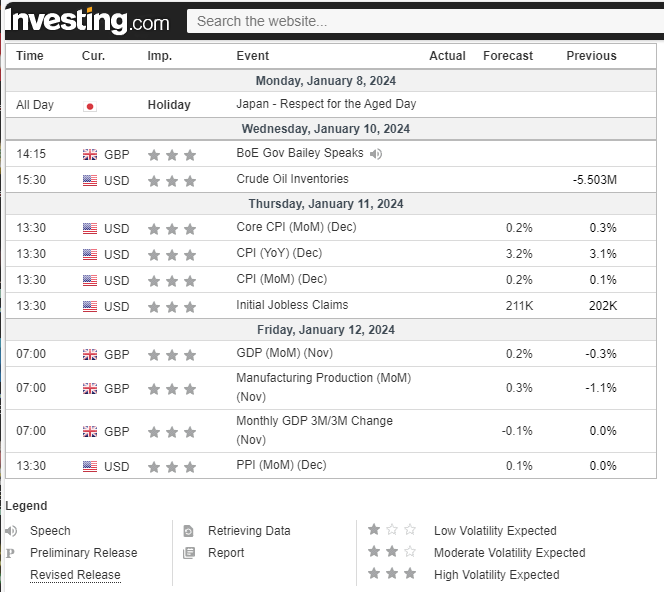
Task: Click US flag in Crude Oil Inventories row
Action: (x=90, y=181)
